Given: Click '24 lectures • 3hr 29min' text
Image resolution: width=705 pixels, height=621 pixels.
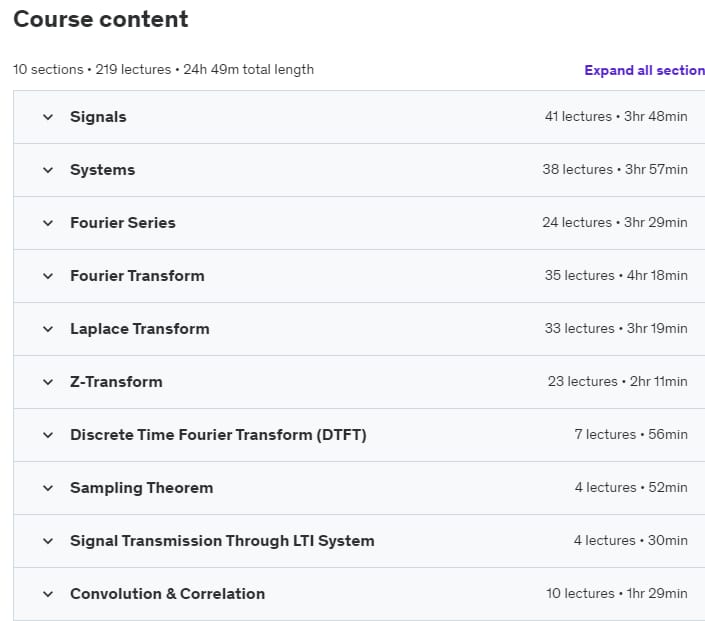Looking at the screenshot, I should [615, 223].
